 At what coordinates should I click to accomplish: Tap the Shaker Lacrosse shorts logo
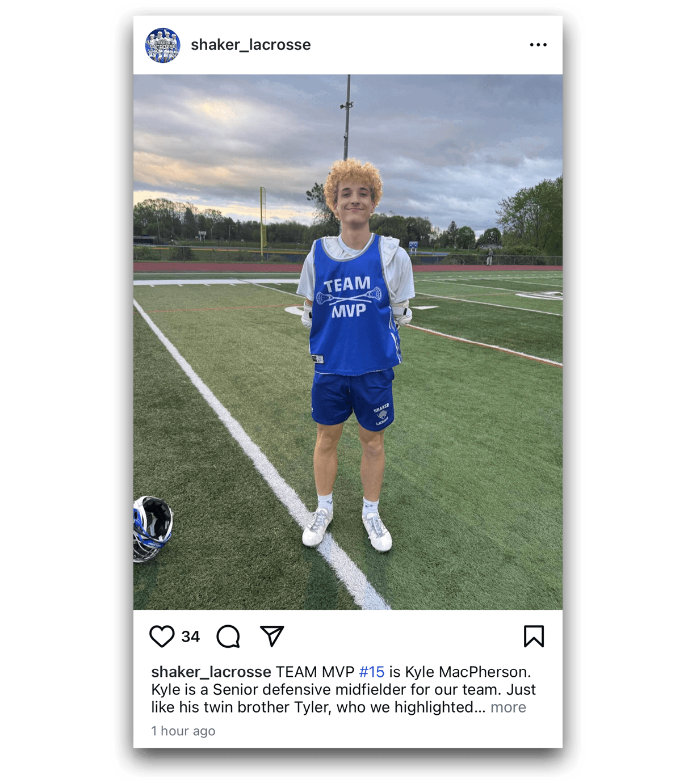coord(381,414)
